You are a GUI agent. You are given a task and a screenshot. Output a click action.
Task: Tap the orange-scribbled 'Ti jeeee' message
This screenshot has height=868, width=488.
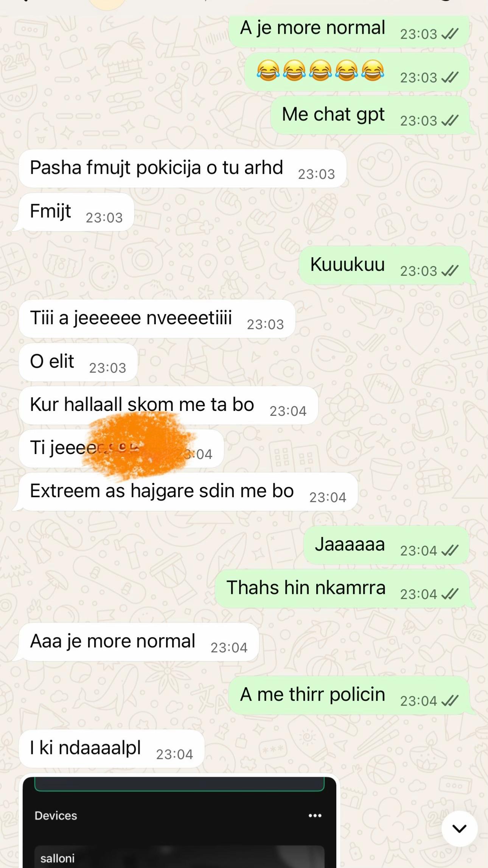point(121,448)
